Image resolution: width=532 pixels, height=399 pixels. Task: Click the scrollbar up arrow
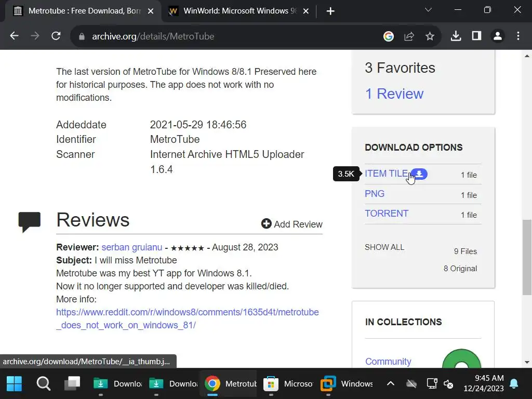[527, 56]
